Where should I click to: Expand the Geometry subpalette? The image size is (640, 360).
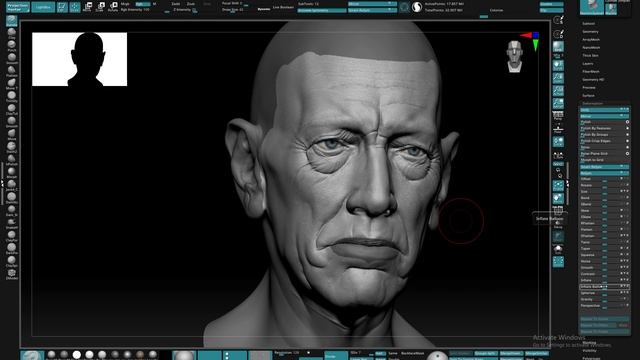click(590, 32)
